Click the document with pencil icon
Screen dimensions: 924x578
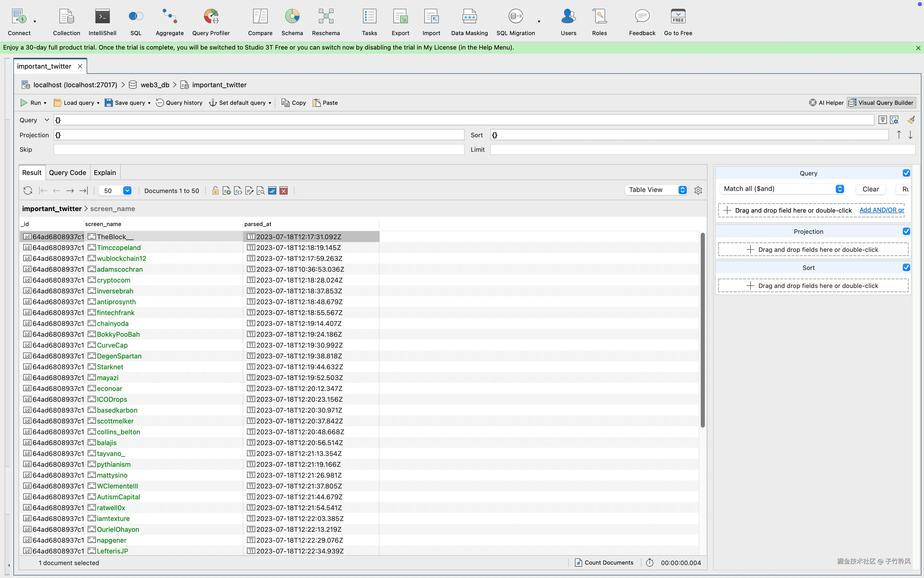tap(249, 190)
